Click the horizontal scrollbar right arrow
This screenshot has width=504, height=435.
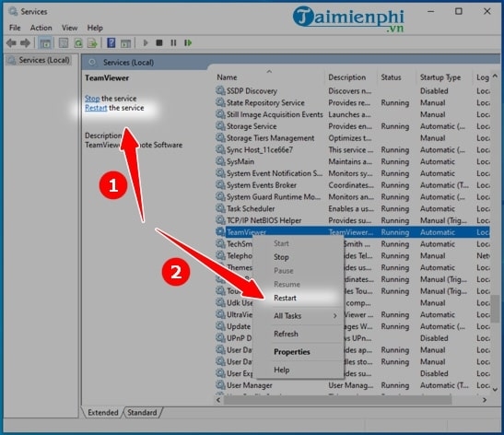coord(485,400)
